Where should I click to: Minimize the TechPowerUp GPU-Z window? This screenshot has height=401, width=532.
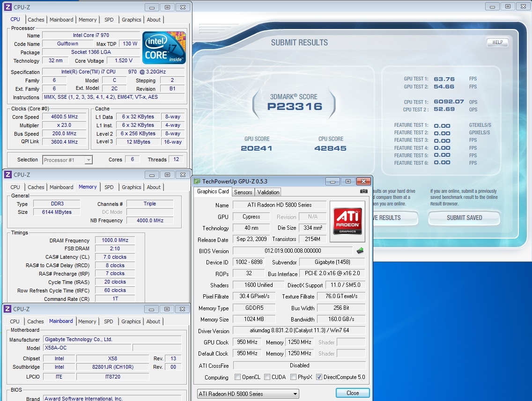click(332, 182)
